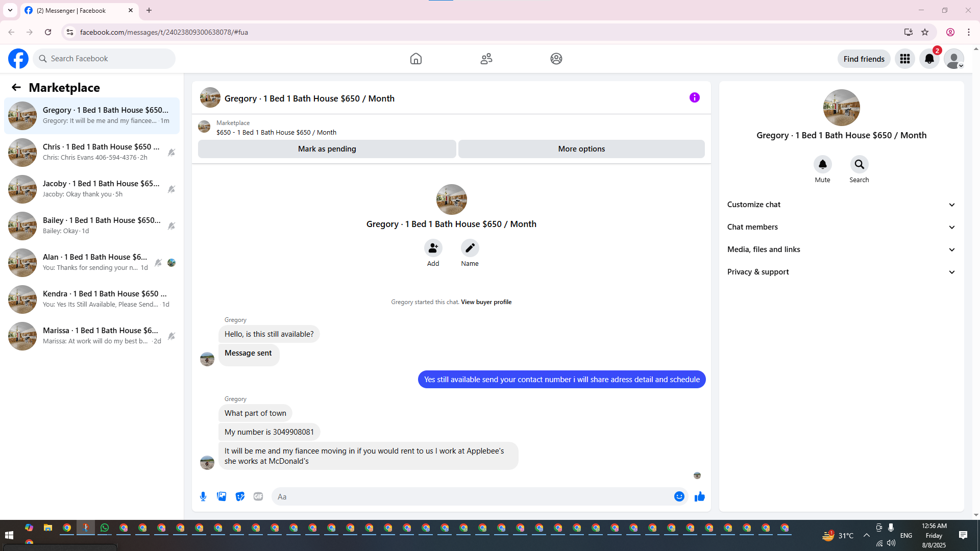
Task: Send a thumbs-up like
Action: (699, 496)
